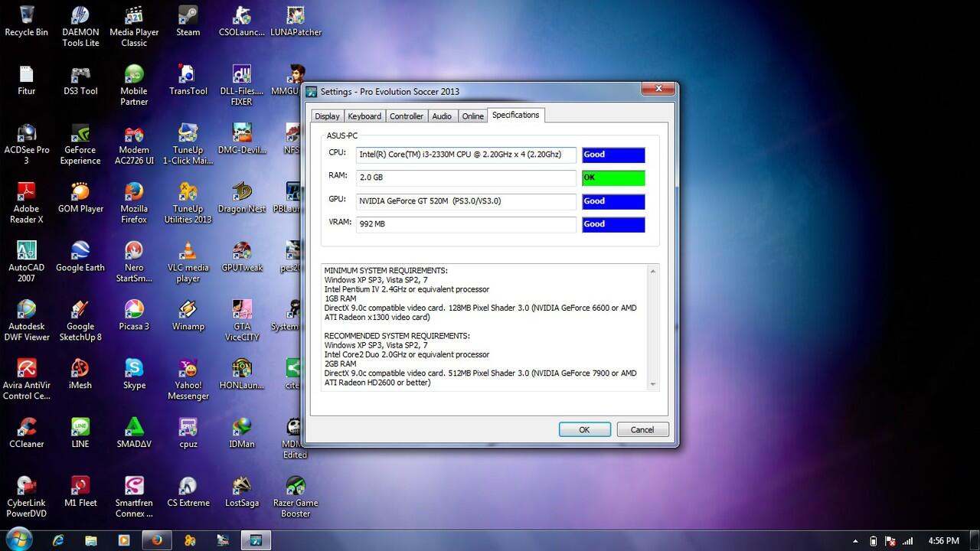Select the DLL-Files FIXER shortcut
Viewport: 980px width, 551px height.
[x=242, y=86]
